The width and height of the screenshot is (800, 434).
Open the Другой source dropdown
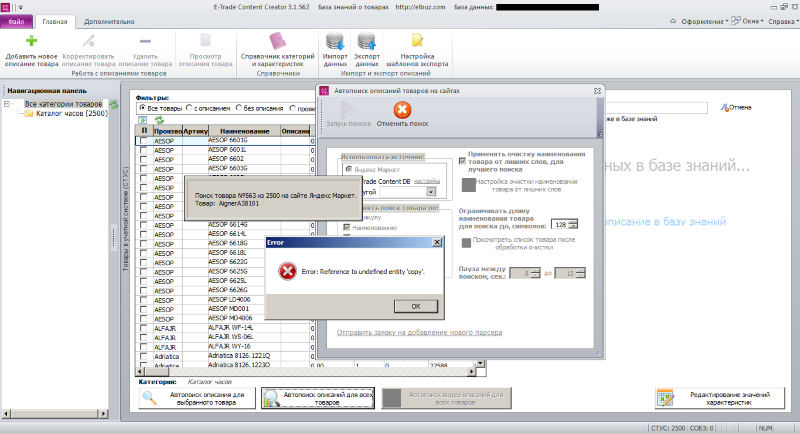point(431,192)
